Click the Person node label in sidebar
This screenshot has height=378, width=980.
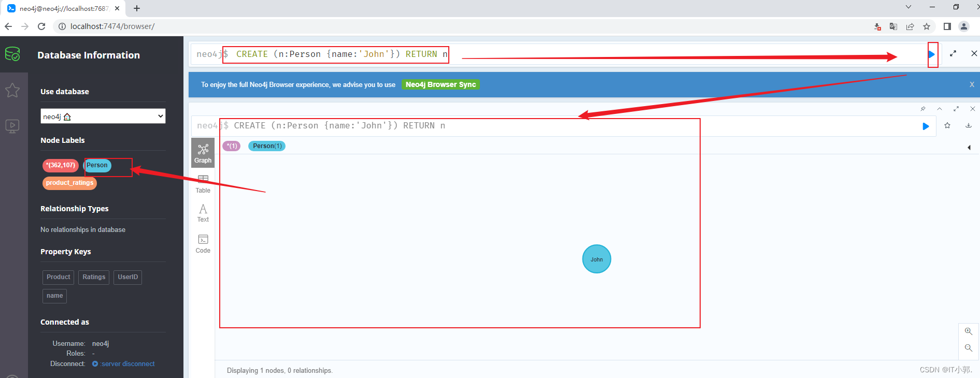[97, 165]
